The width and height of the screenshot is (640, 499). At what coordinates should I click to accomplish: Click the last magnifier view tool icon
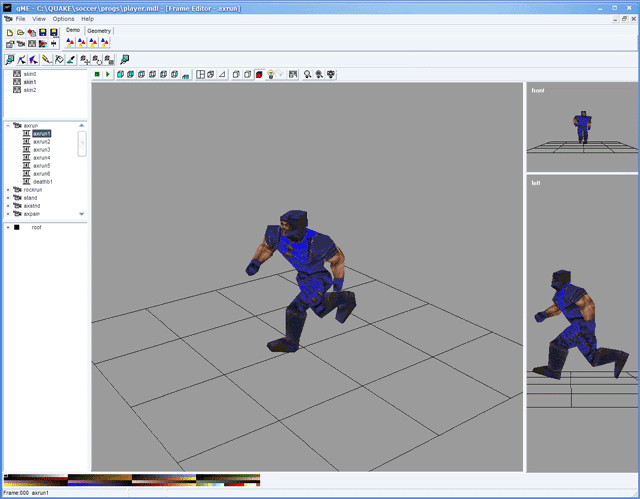124,60
